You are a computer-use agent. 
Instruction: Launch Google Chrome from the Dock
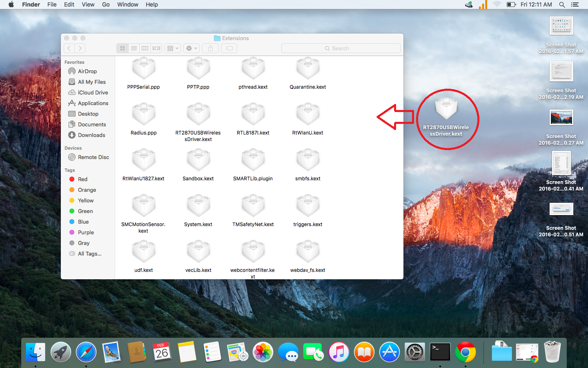(465, 352)
